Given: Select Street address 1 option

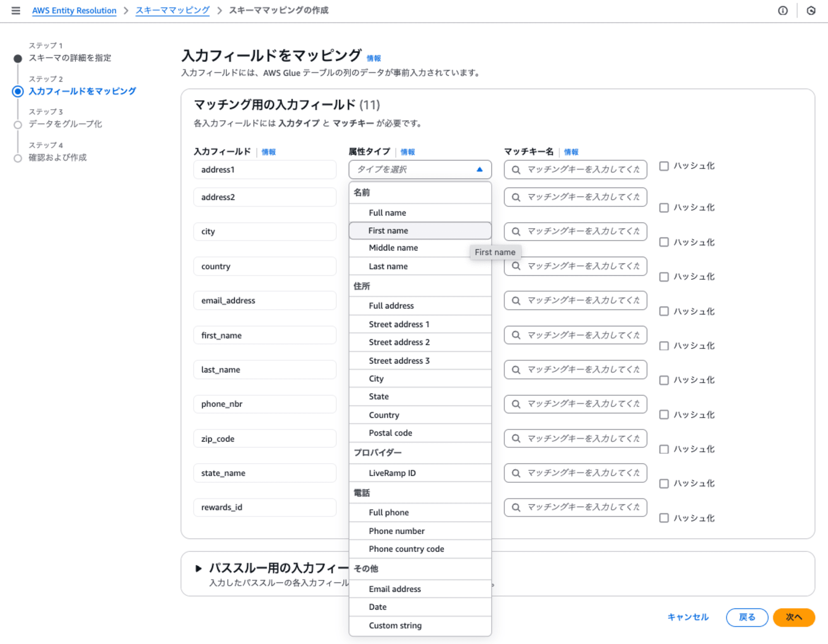Looking at the screenshot, I should (x=420, y=324).
